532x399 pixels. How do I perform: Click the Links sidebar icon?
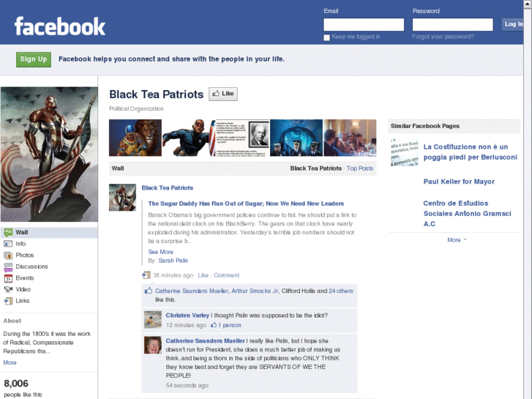(8, 301)
